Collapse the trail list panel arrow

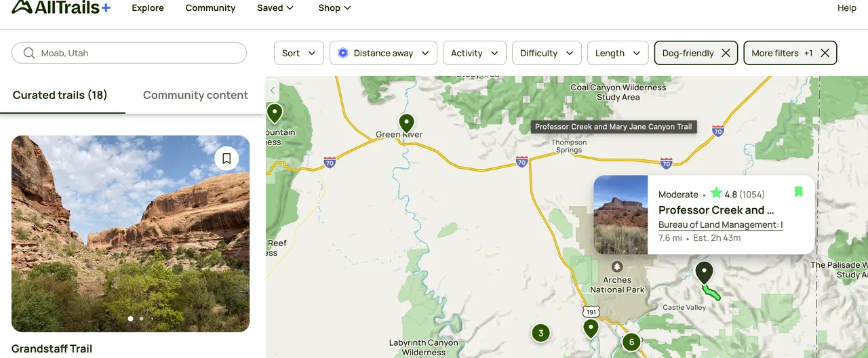pos(273,90)
